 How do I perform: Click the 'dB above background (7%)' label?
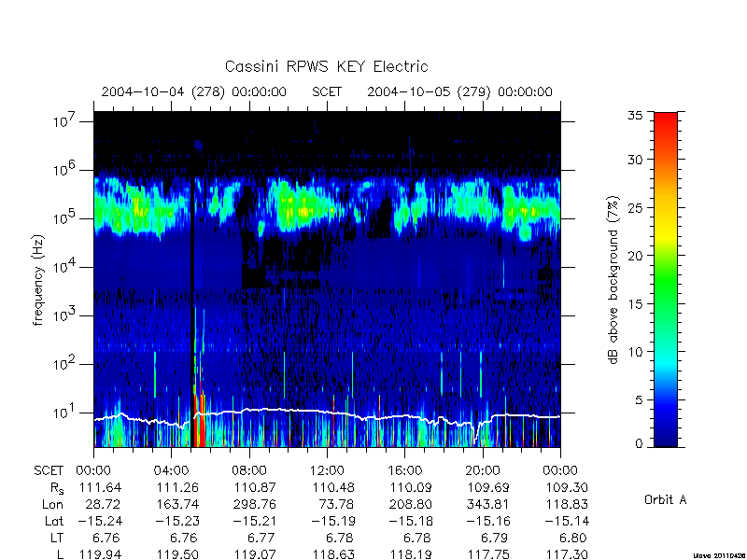point(613,281)
